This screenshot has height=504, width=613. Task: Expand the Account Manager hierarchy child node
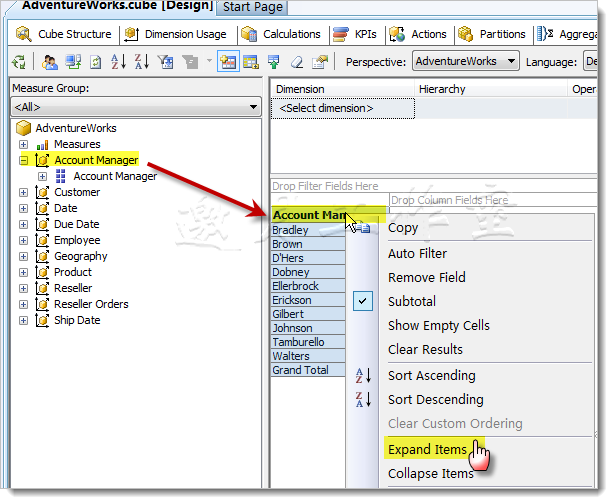42,176
